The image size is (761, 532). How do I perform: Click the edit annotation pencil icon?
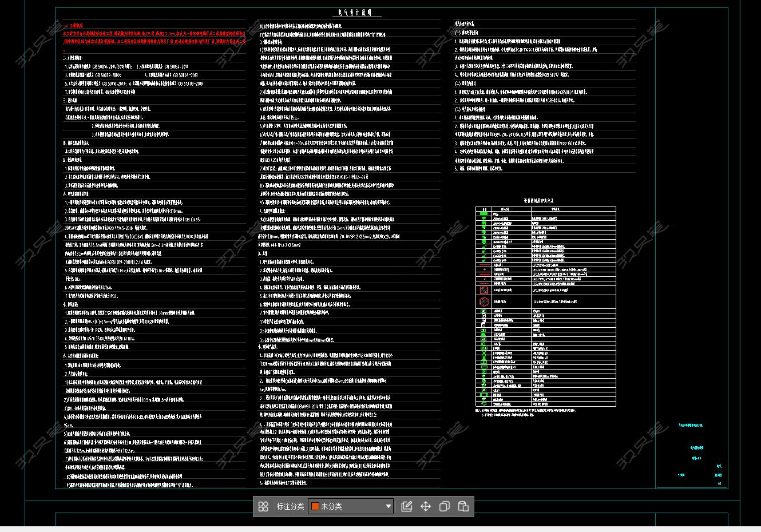(x=407, y=506)
